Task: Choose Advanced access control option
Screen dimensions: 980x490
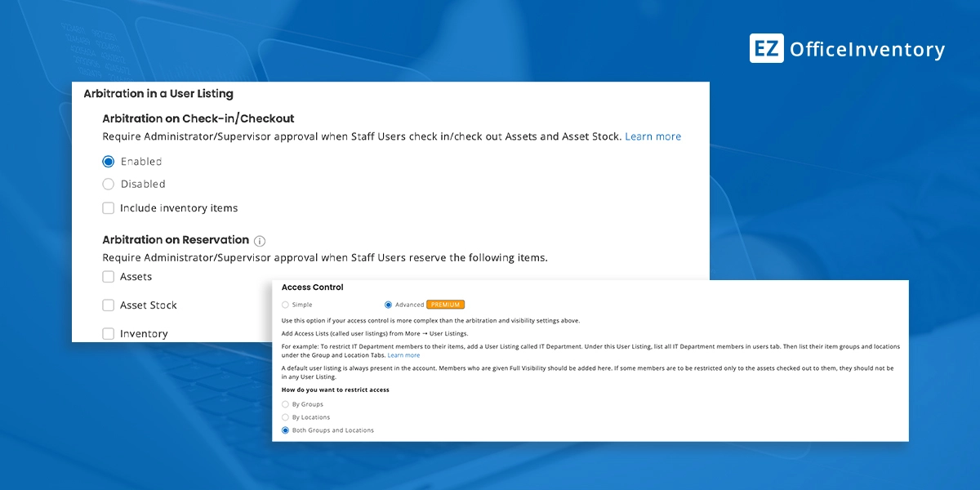Action: click(x=388, y=305)
